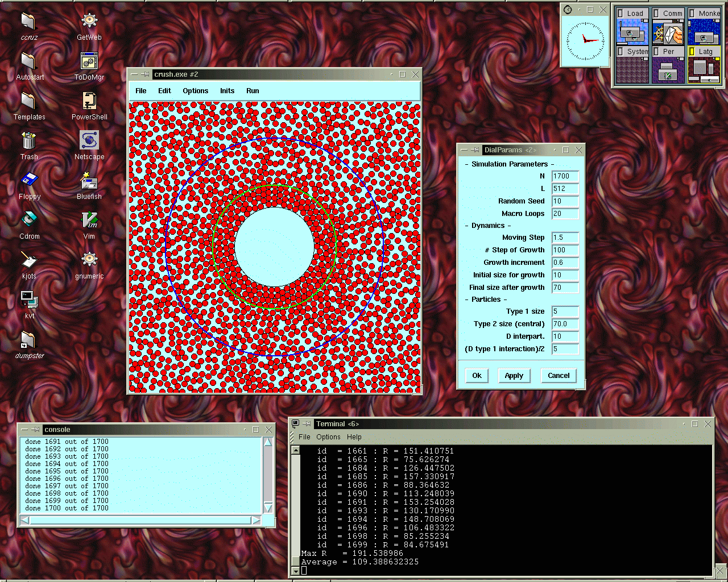
Task: Focus the L field showing 512
Action: tap(565, 189)
